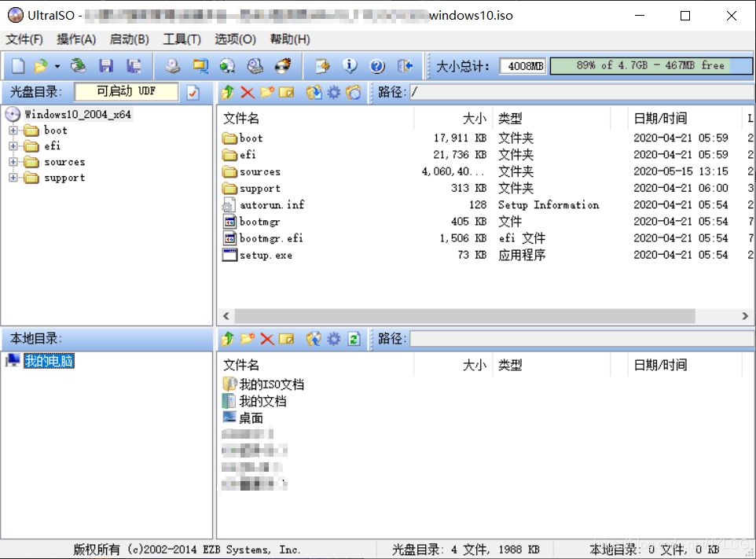This screenshot has width=756, height=559.
Task: Click the gear icon in local pane toolbar
Action: pyautogui.click(x=334, y=339)
